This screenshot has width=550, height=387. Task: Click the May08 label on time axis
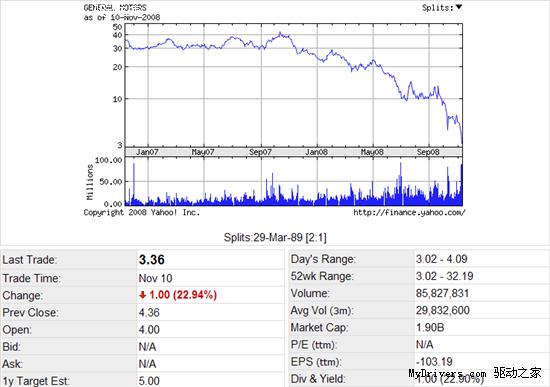point(372,152)
